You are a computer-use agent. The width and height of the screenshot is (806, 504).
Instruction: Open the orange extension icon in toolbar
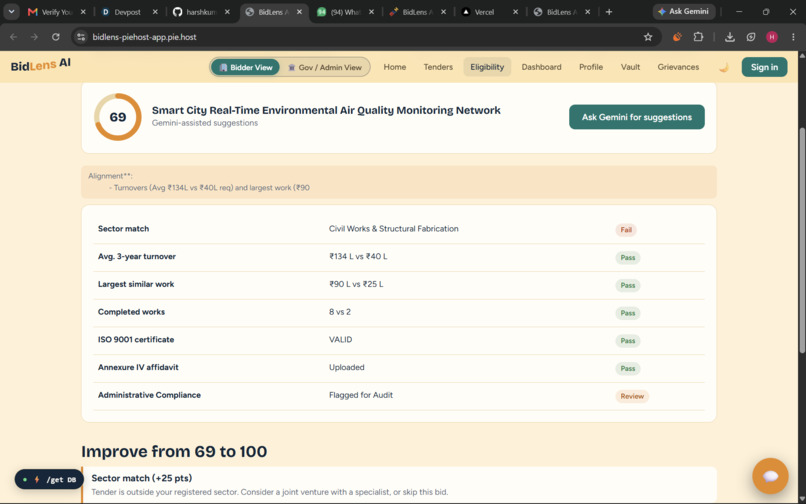coord(677,37)
